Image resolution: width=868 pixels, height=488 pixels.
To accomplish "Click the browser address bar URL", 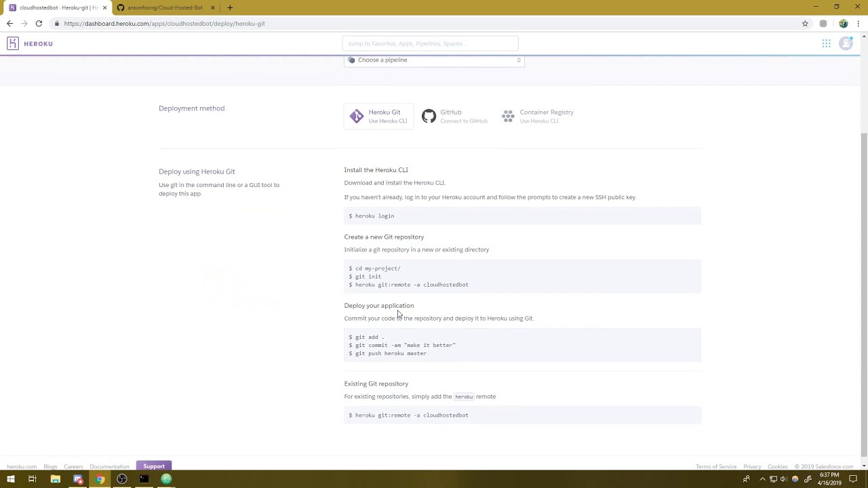I will [x=164, y=24].
